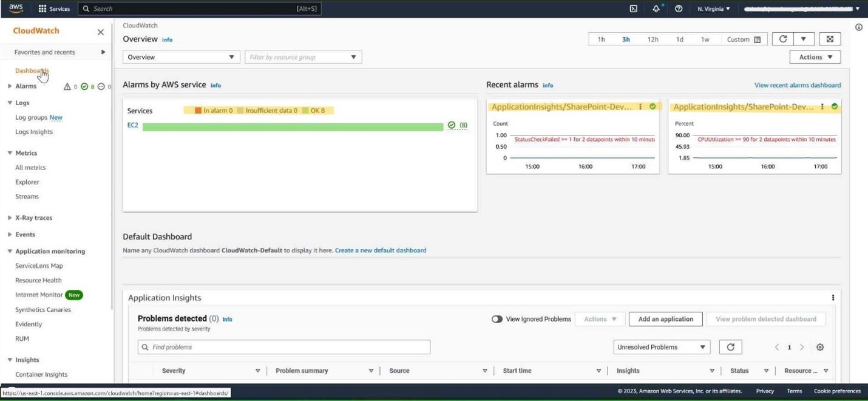The width and height of the screenshot is (868, 401).
Task: Open the CPUUtilization alarm widget menu
Action: [x=822, y=107]
